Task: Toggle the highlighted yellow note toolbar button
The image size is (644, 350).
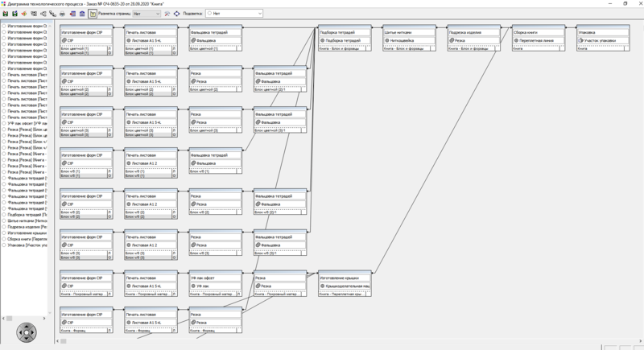Action: point(93,14)
